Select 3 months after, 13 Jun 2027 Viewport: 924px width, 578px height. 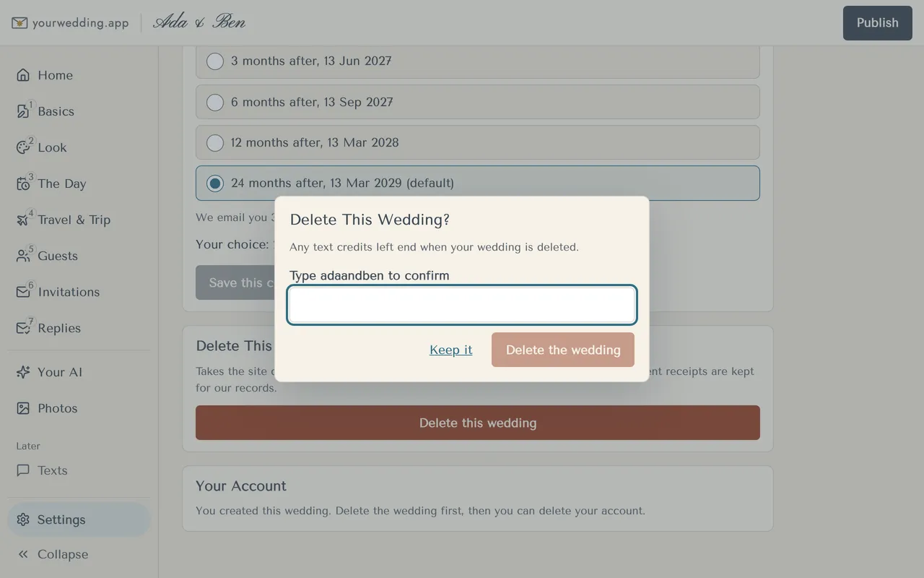[x=477, y=61]
